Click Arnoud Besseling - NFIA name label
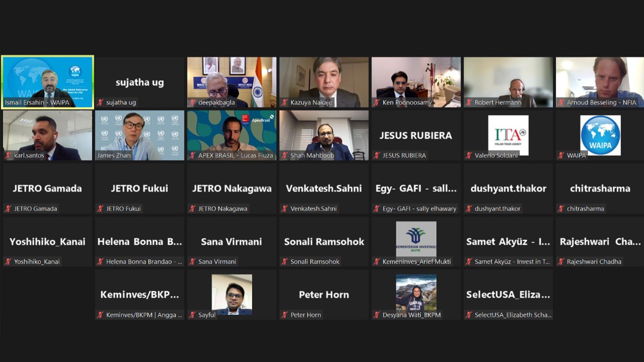 point(601,103)
